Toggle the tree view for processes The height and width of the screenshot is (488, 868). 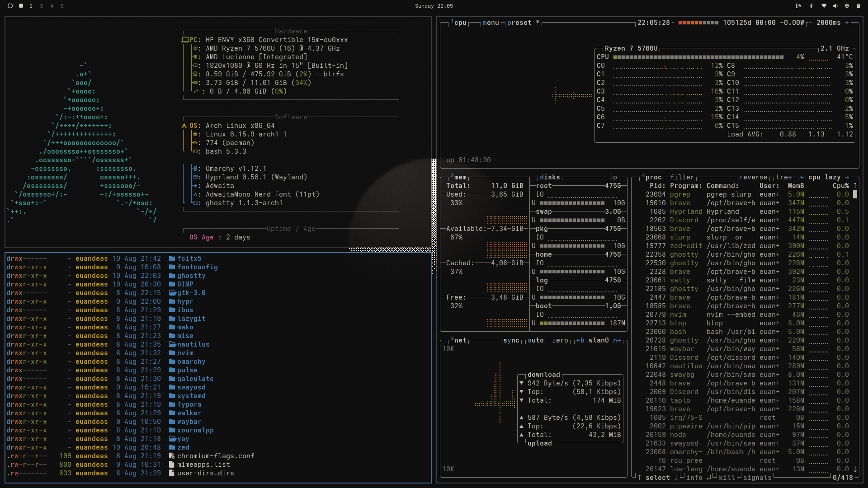coord(784,177)
